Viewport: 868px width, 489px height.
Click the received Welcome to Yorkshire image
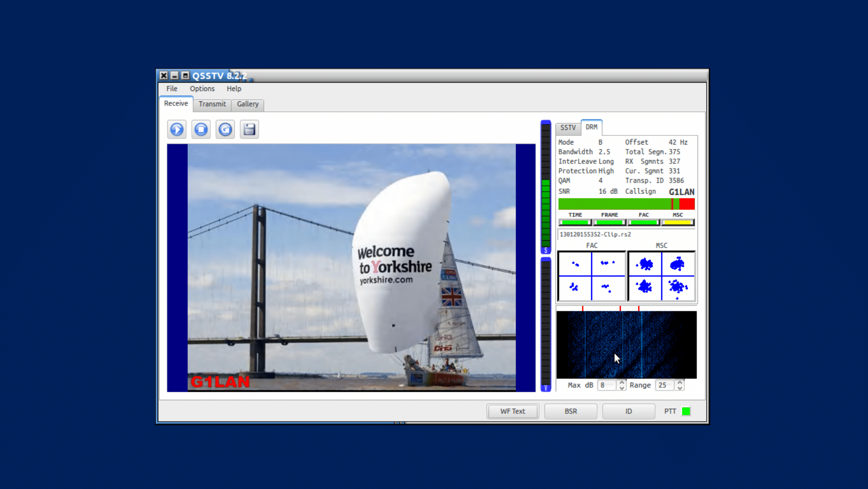pos(351,268)
